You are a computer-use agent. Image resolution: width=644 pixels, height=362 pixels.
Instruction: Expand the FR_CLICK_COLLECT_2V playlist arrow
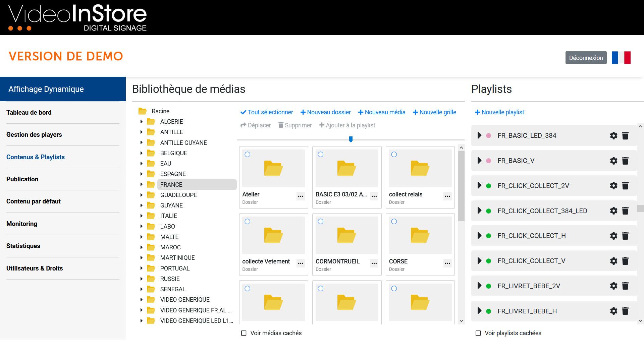pyautogui.click(x=479, y=185)
